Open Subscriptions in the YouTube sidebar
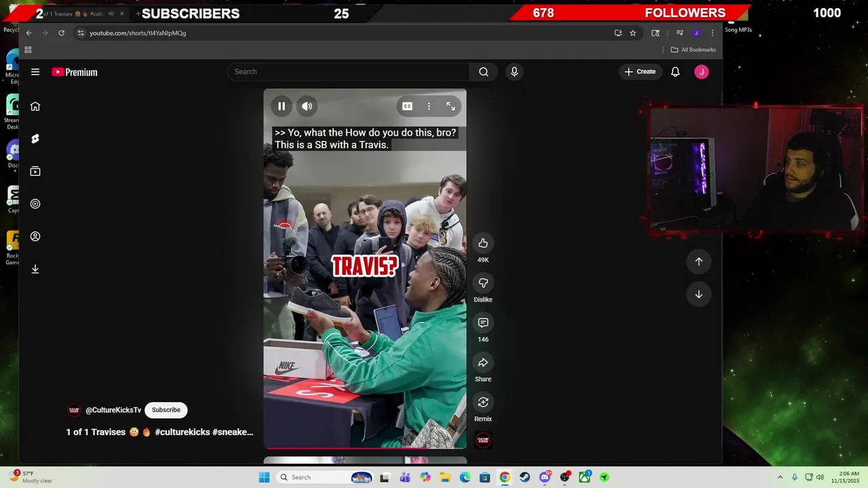The width and height of the screenshot is (868, 488). point(35,171)
